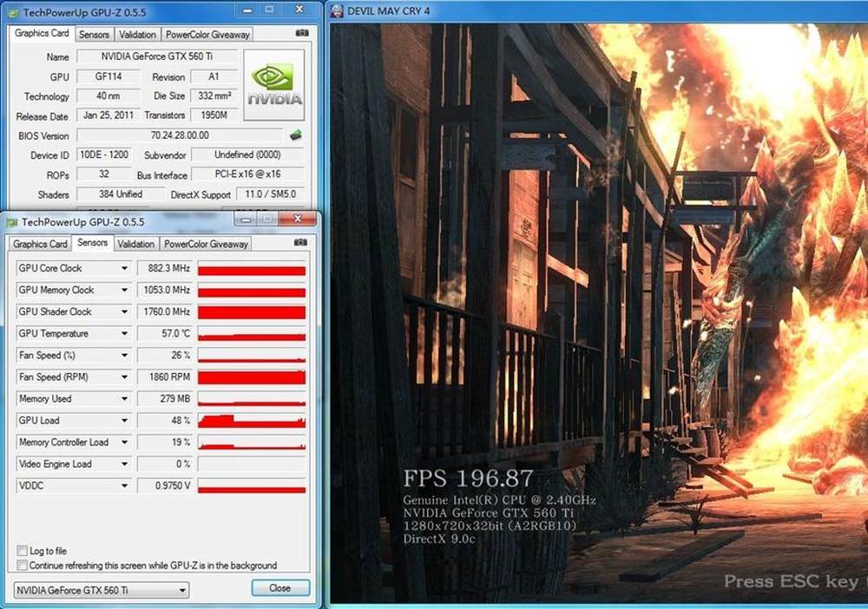Click the Fan Speed (RPM) history graph
Image resolution: width=868 pixels, height=609 pixels.
[252, 377]
